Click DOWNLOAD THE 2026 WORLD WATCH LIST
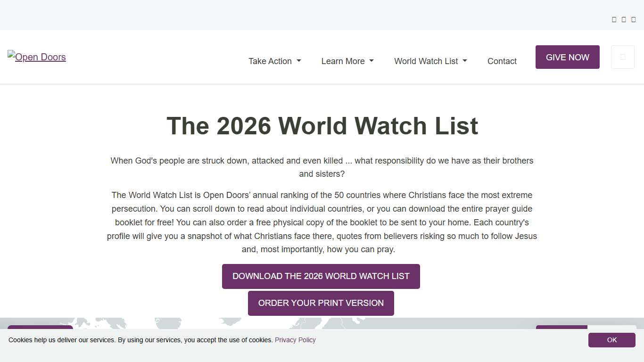The image size is (644, 362). point(321,276)
